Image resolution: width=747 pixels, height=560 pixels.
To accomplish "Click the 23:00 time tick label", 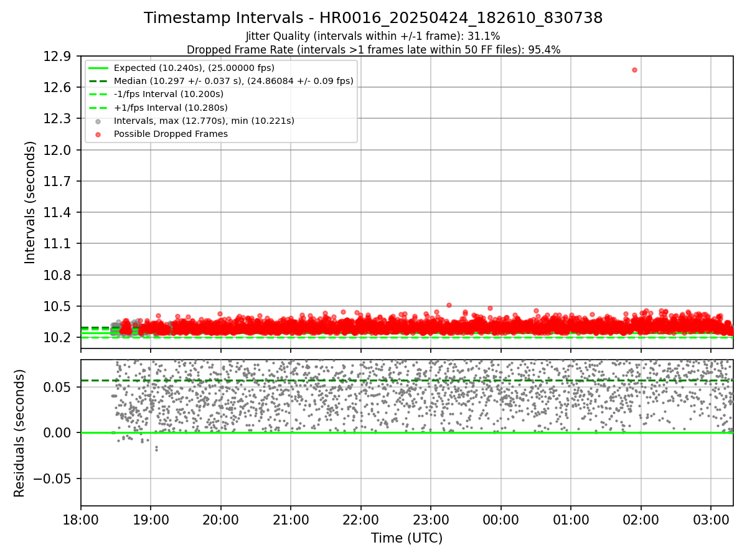I will [431, 520].
